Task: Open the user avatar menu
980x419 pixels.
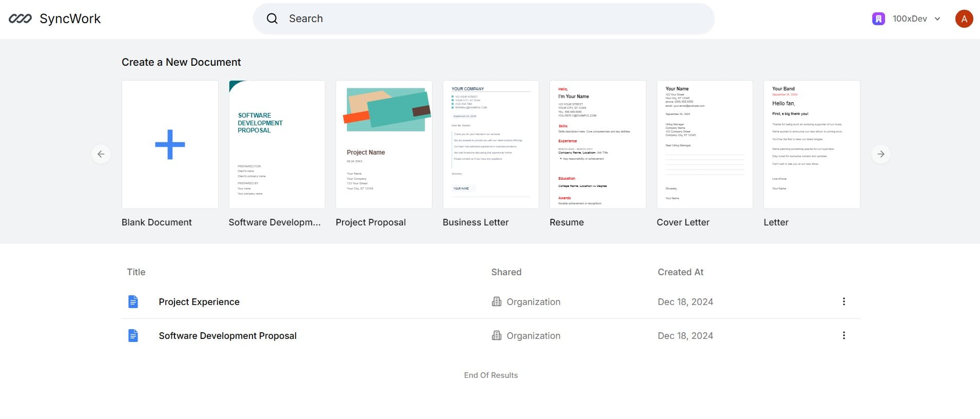Action: 964,19
